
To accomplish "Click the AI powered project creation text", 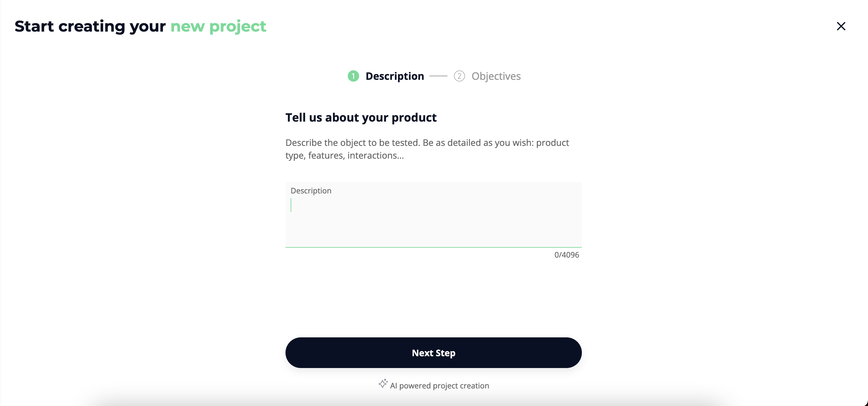I will click(439, 386).
